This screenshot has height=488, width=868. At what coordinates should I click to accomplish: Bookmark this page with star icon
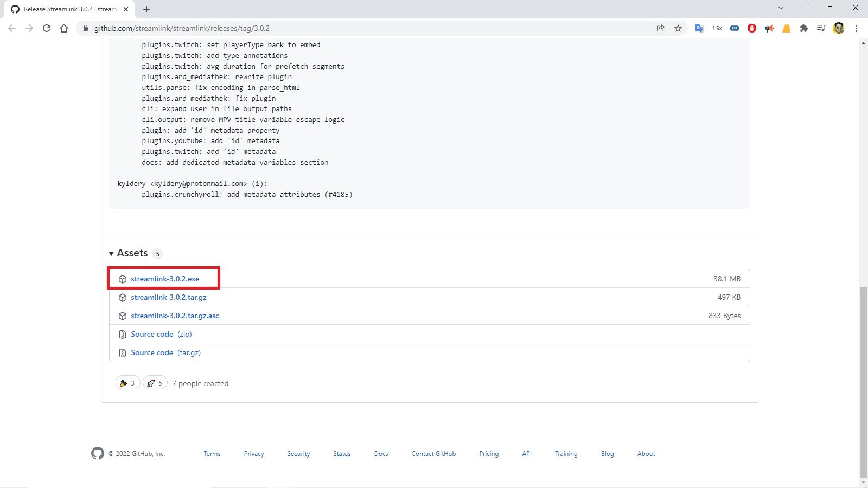click(678, 28)
